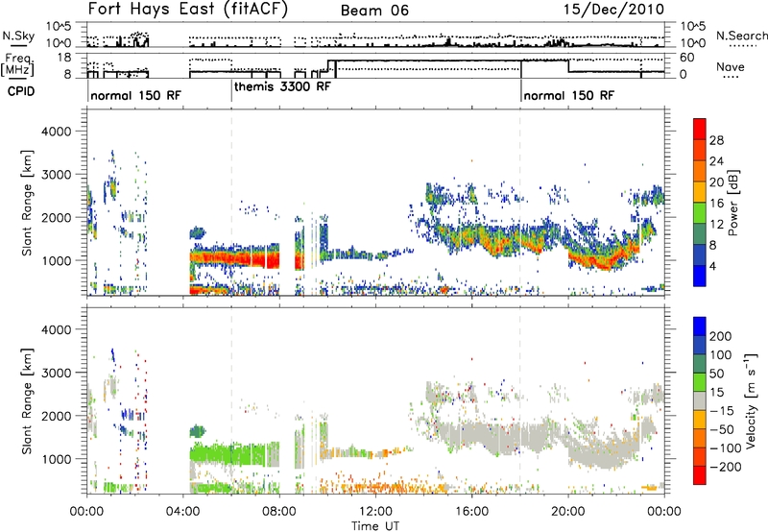
Task: Click the "Slant Range [km]" label of velocity panel
Action: click(27, 400)
